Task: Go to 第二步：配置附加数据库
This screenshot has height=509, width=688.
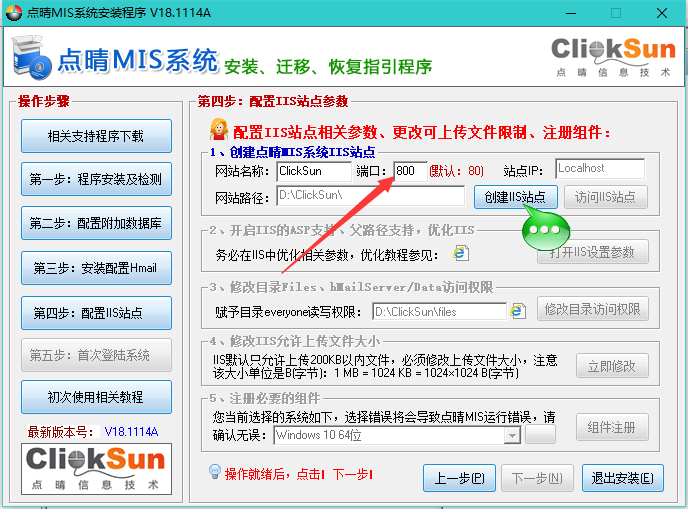Action: tap(96, 223)
